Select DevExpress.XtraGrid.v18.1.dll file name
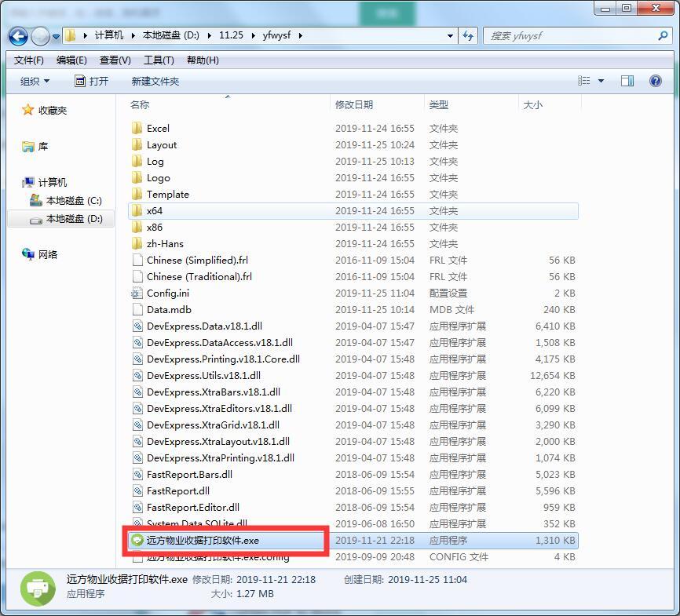Viewport: 680px width, 616px height. pos(213,425)
